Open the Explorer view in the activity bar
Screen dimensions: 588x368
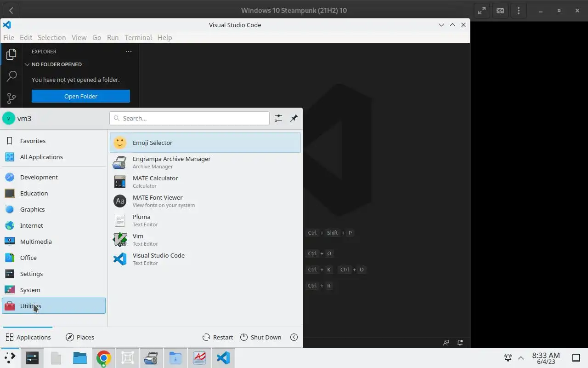click(x=11, y=54)
